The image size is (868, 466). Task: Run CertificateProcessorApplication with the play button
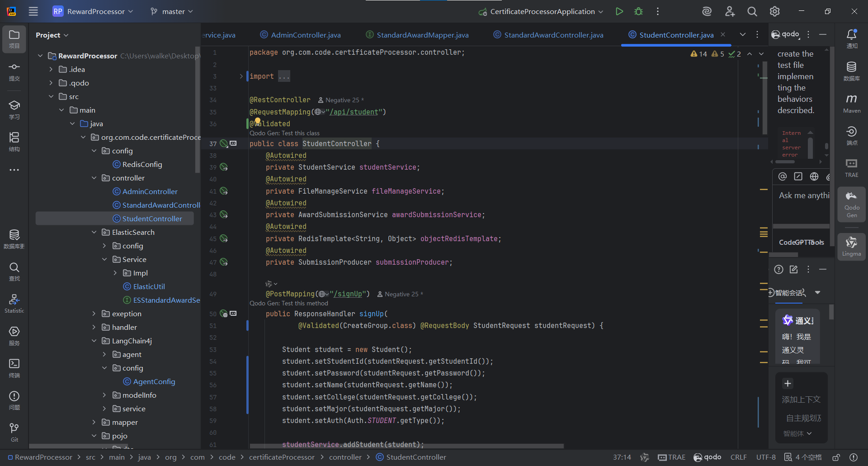[619, 11]
